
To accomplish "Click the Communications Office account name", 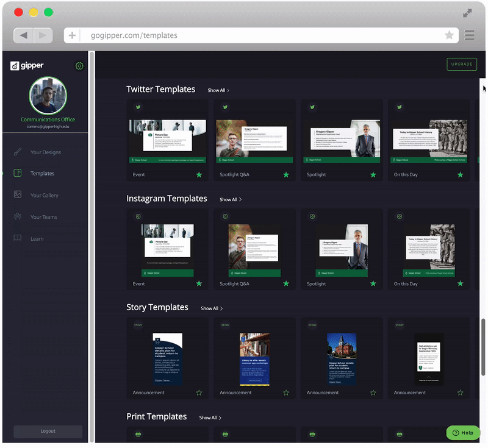I will [x=48, y=119].
